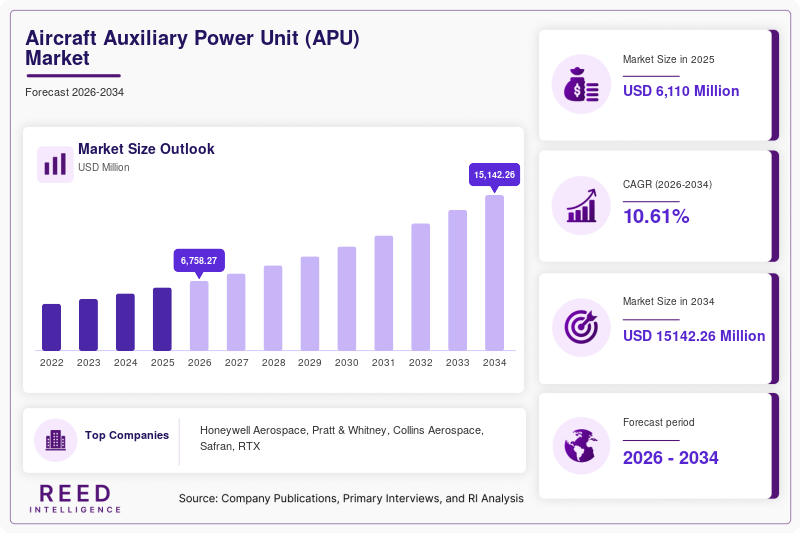Viewport: 800px width, 533px height.
Task: Click the Market Size Outlook heading
Action: click(146, 149)
